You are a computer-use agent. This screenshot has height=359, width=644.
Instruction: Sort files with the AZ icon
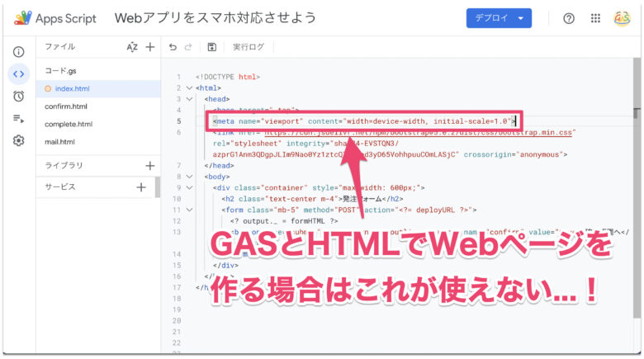coord(132,47)
